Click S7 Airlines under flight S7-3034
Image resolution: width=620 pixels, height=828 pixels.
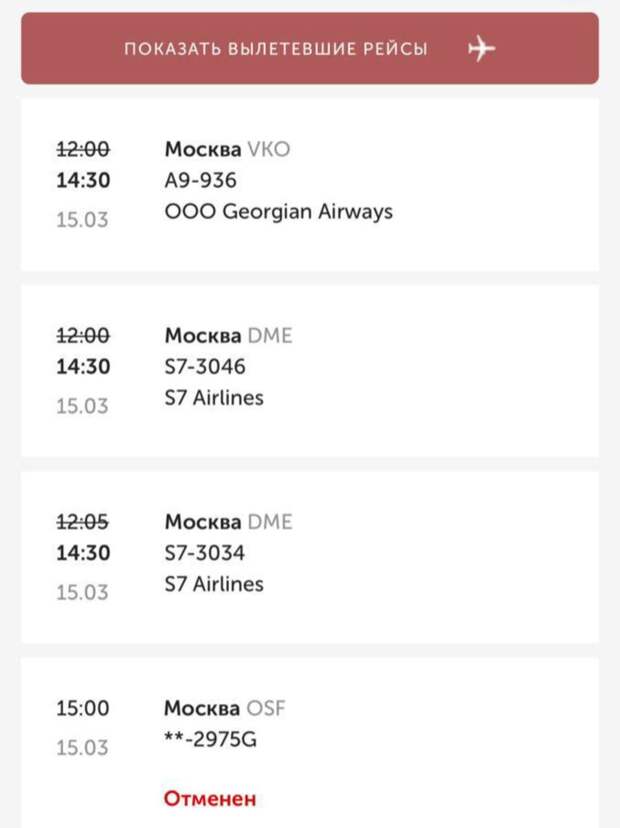[213, 584]
